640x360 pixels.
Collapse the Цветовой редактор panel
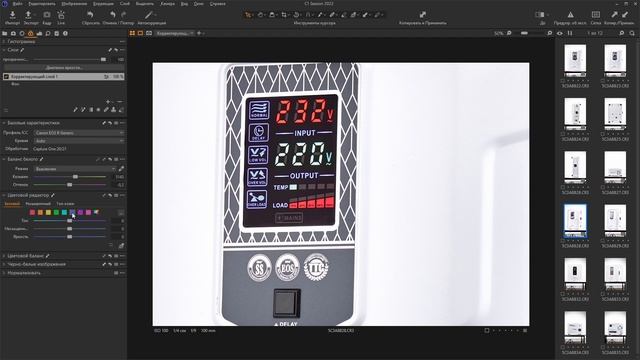tap(4, 196)
